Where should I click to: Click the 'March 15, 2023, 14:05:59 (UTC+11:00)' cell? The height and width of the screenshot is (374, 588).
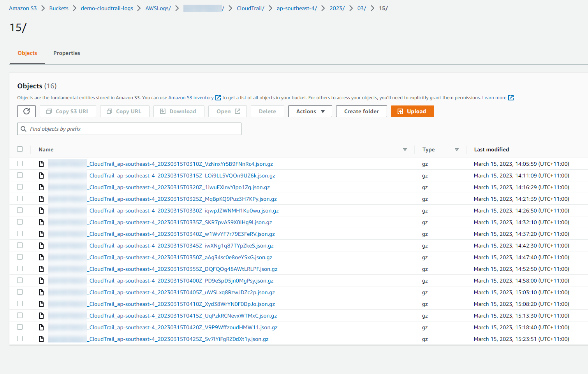(x=521, y=164)
